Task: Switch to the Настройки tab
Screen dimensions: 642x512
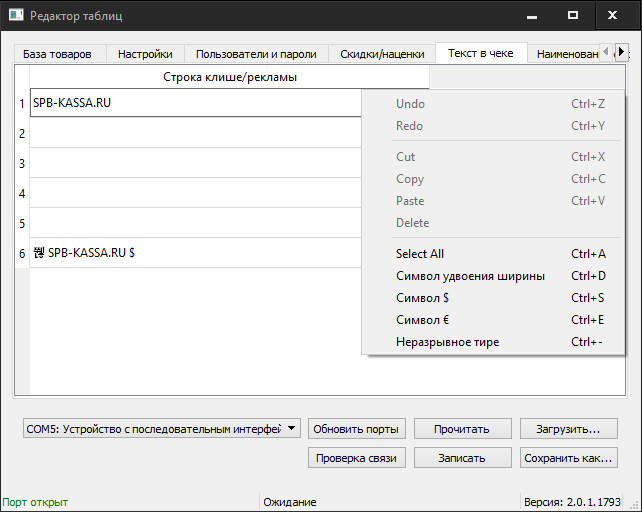Action: click(x=145, y=54)
